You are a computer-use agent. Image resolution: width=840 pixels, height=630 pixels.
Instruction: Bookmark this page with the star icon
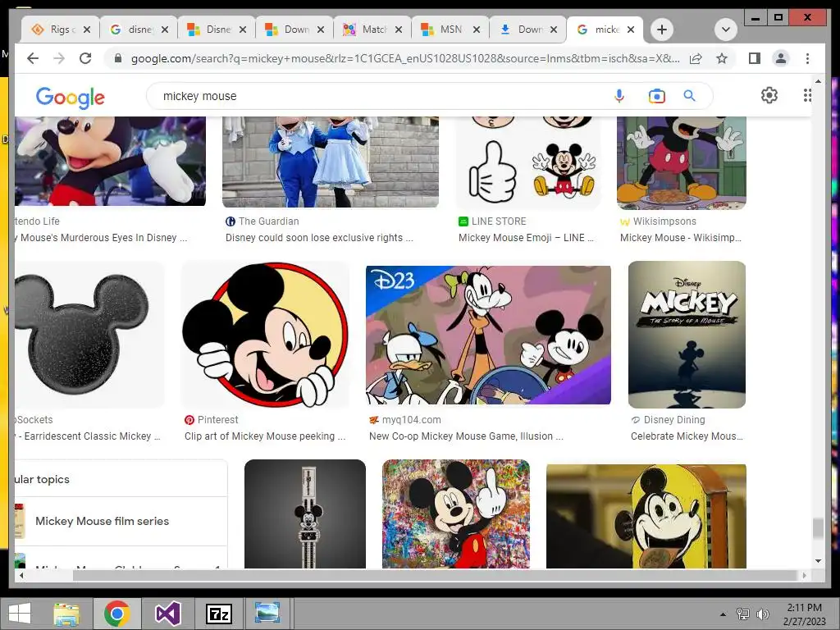(x=722, y=58)
